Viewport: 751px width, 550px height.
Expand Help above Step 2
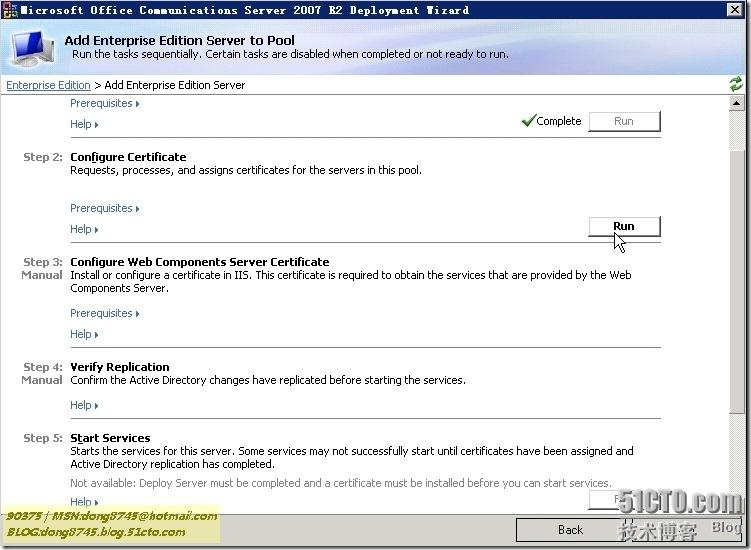(x=84, y=124)
